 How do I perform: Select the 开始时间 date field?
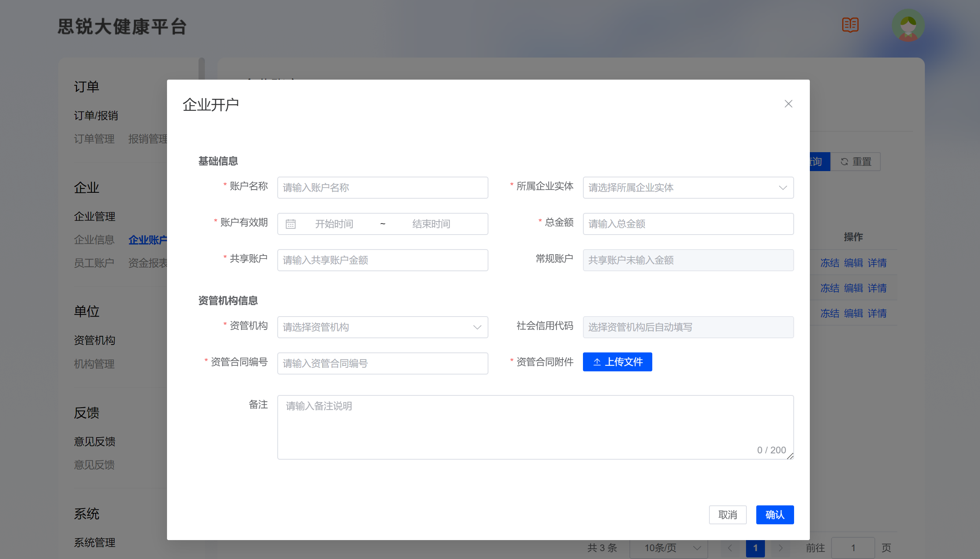coord(334,224)
